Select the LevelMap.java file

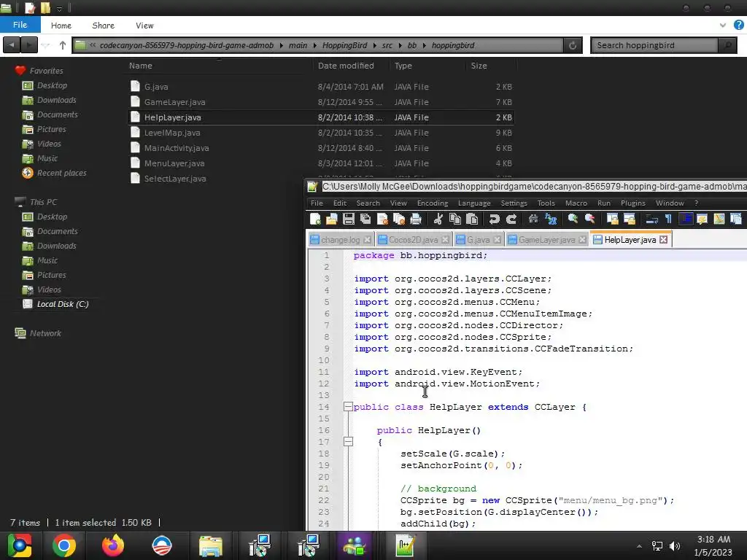coord(321,133)
